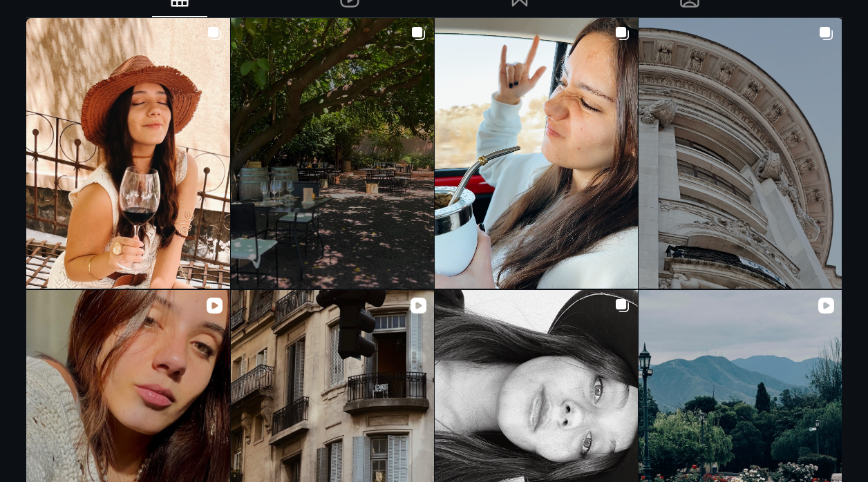Click carousel icon on black-and-white post
Viewport: 868px width, 482px height.
(x=622, y=305)
